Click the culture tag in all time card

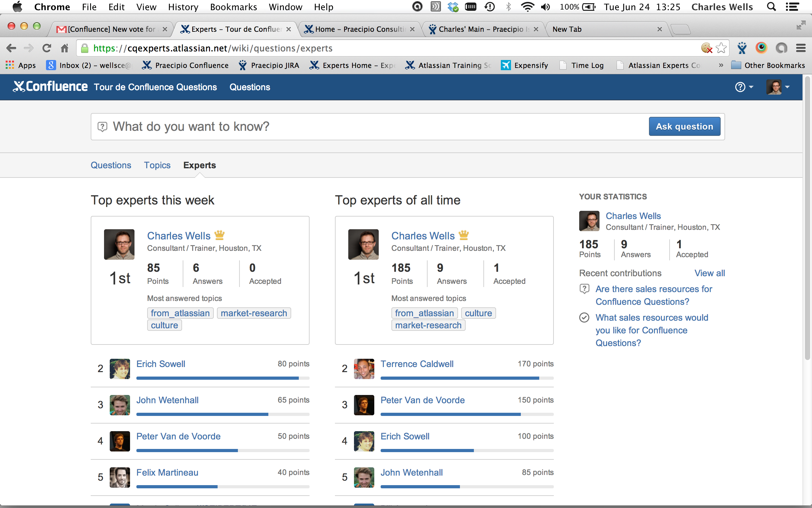(478, 313)
